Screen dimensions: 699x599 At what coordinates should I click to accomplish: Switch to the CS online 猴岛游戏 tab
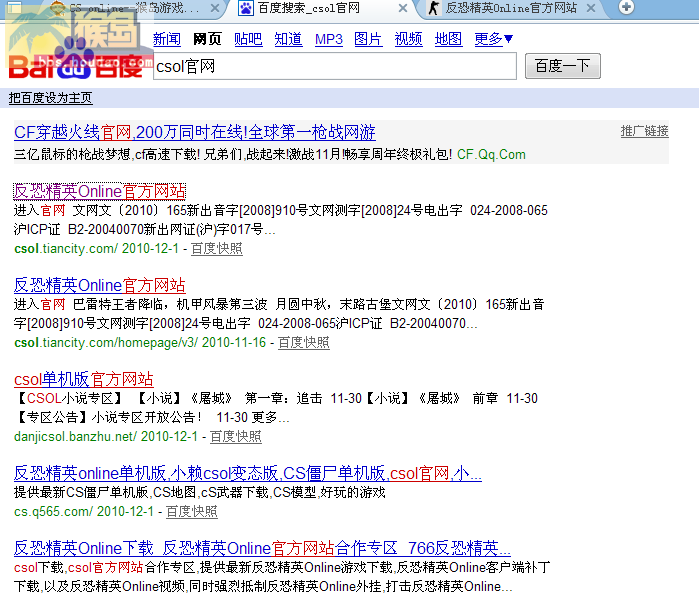tap(134, 8)
